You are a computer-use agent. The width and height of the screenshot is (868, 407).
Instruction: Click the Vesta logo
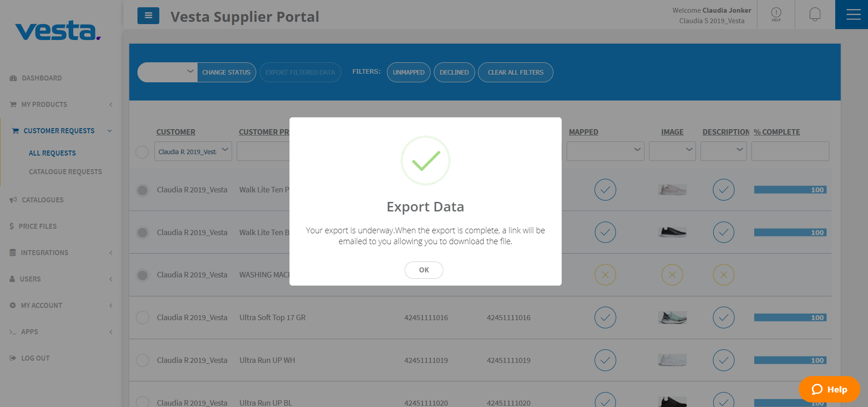click(x=58, y=30)
